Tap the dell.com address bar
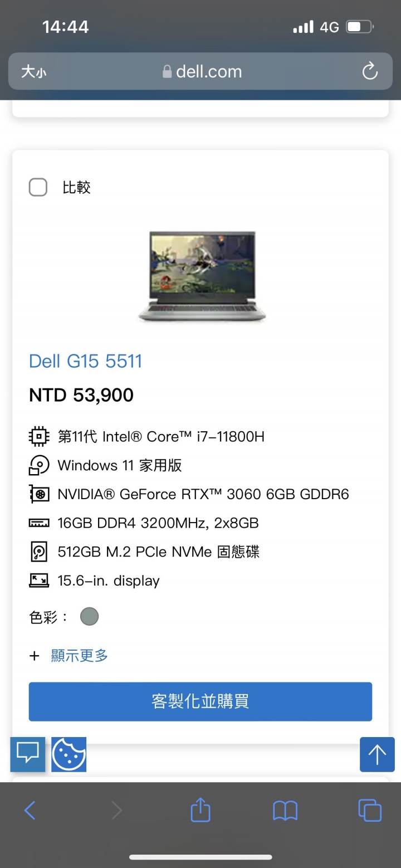 pyautogui.click(x=200, y=71)
